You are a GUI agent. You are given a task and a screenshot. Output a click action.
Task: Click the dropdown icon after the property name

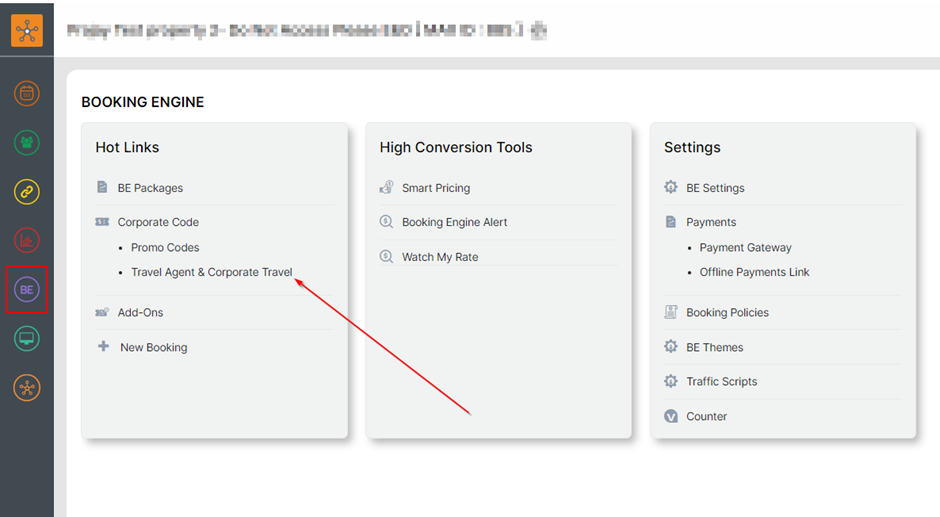pyautogui.click(x=538, y=31)
